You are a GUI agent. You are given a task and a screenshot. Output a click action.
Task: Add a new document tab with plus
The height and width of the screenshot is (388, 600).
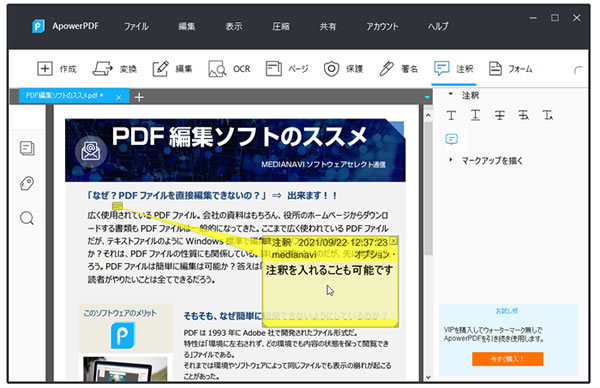coord(139,97)
